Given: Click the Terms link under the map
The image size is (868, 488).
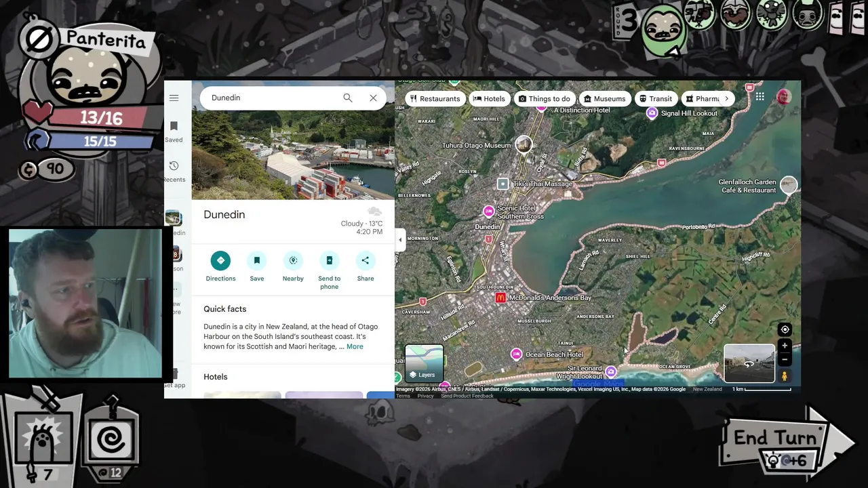Looking at the screenshot, I should pos(403,396).
